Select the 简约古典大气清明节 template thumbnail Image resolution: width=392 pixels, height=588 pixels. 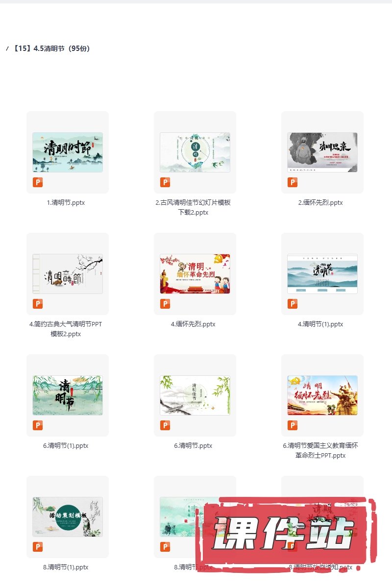(68, 273)
